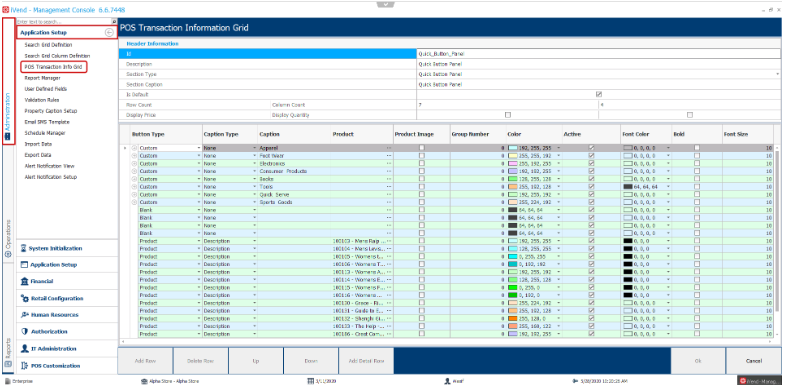This screenshot has width=791, height=385.
Task: Open Schedule Manager
Action: click(45, 133)
